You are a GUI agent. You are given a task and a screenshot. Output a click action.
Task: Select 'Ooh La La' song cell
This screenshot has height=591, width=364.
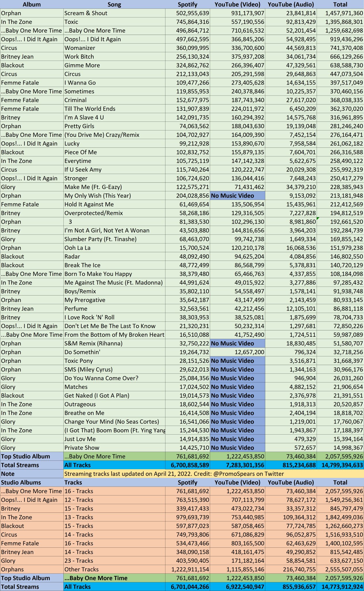pyautogui.click(x=114, y=248)
